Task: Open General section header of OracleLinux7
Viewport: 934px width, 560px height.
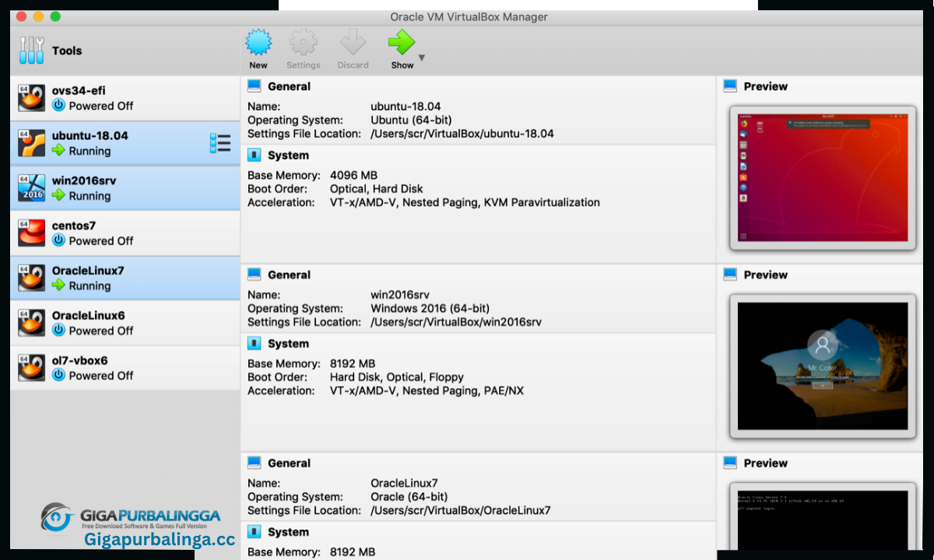Action: pyautogui.click(x=289, y=463)
